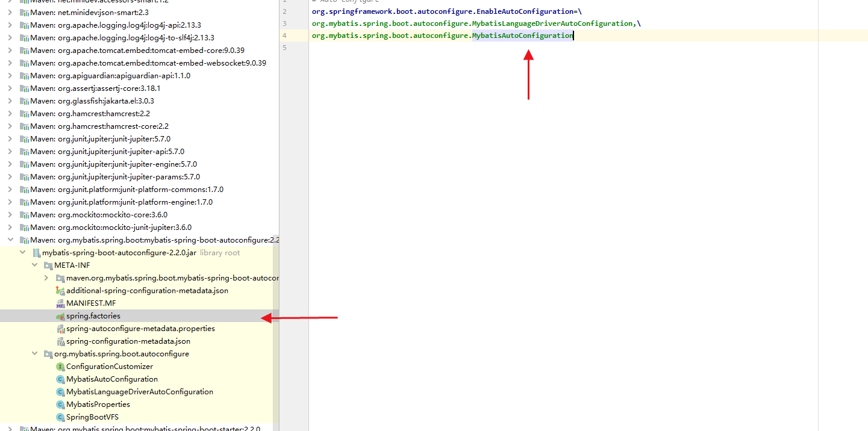Expand the Maven mockito-core:3.6.0 dependency

tap(10, 214)
